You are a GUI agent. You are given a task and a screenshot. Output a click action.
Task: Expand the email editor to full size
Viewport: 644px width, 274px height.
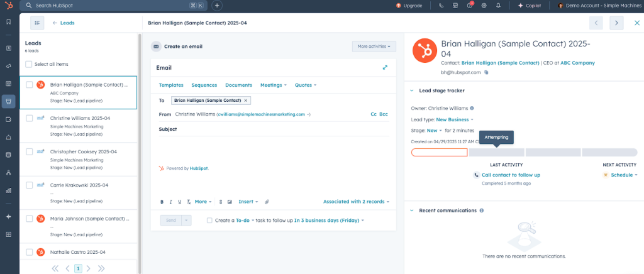385,68
